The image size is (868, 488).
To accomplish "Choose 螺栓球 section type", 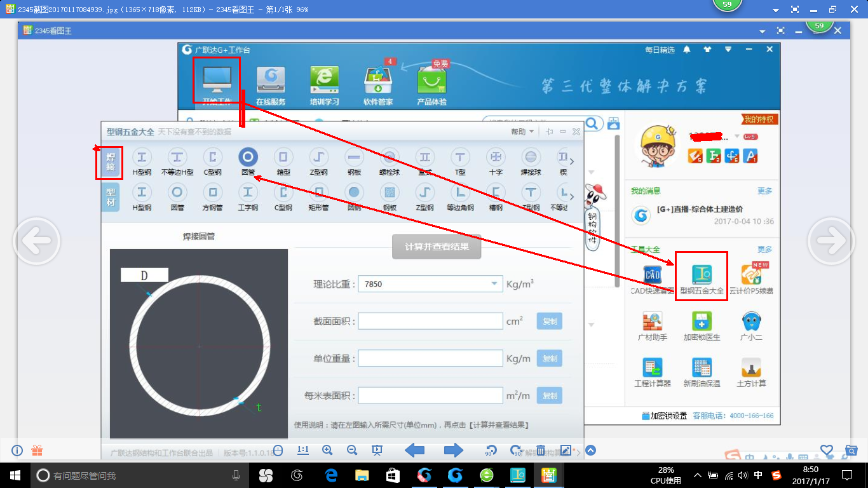I will point(390,162).
